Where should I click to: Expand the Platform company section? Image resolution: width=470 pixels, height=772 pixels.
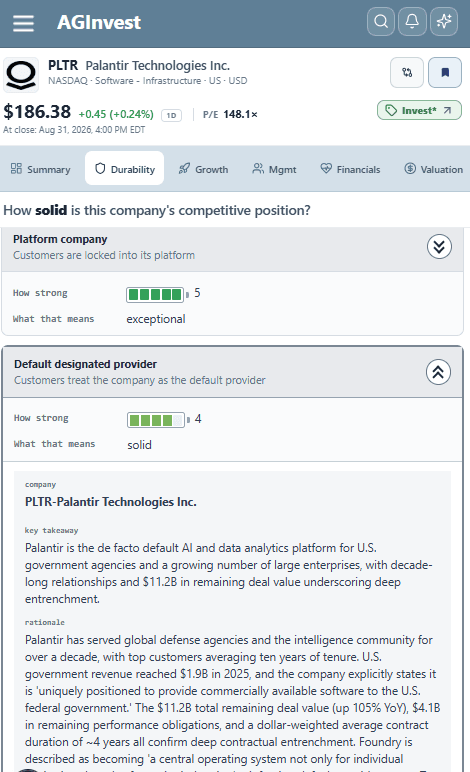439,247
